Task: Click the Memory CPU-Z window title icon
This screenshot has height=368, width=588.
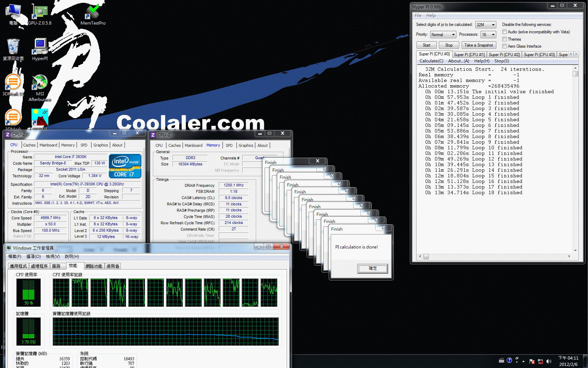Action: click(x=153, y=135)
